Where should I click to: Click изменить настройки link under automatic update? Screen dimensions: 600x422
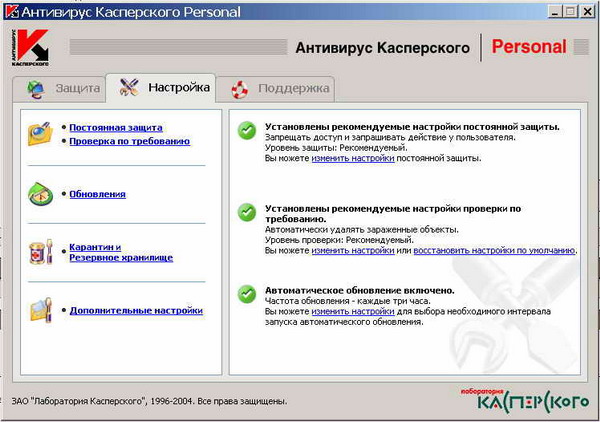(x=353, y=311)
